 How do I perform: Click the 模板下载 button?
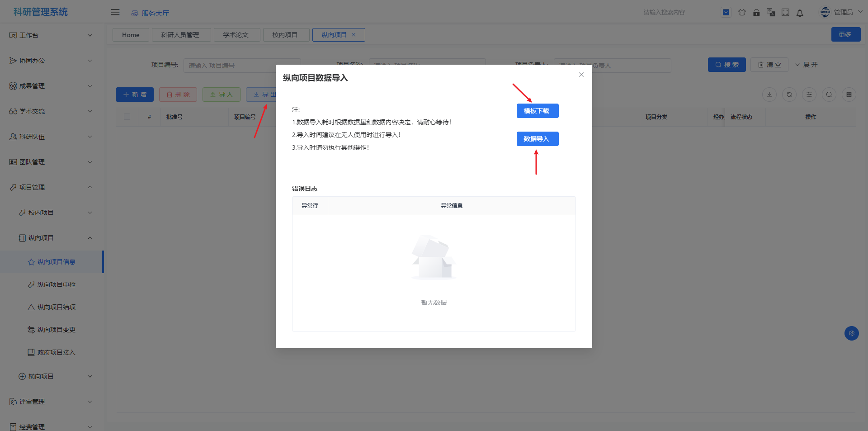click(x=537, y=111)
